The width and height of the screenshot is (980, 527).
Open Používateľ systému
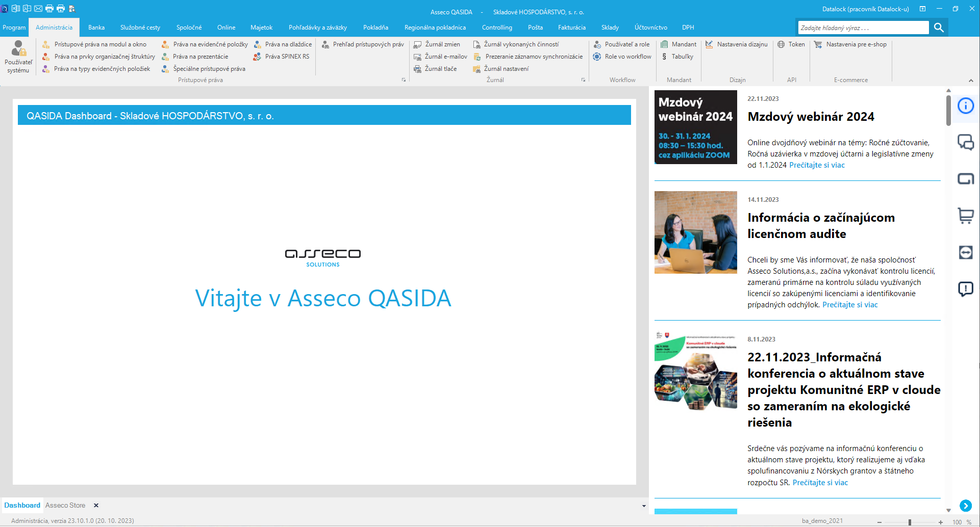point(18,57)
